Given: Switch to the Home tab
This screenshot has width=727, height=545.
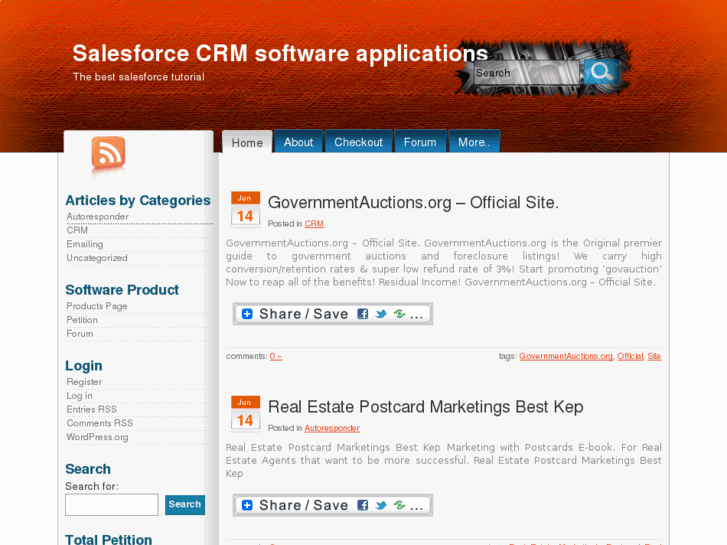Looking at the screenshot, I should pos(247,142).
